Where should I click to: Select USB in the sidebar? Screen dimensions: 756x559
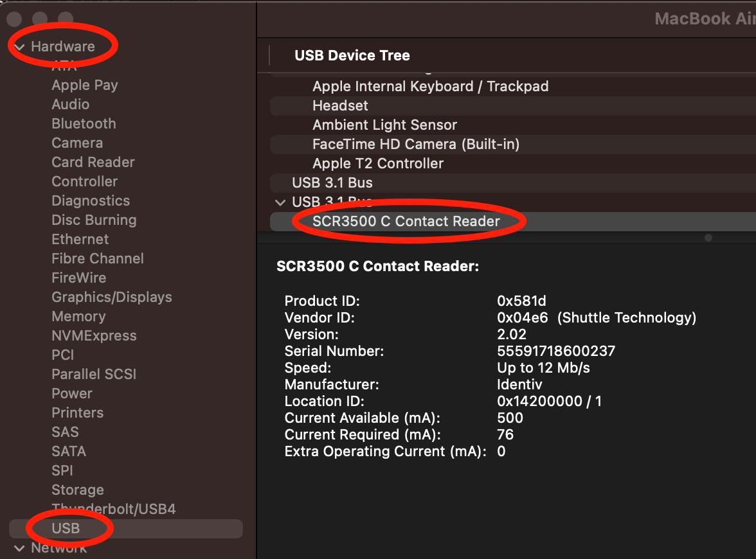click(66, 528)
